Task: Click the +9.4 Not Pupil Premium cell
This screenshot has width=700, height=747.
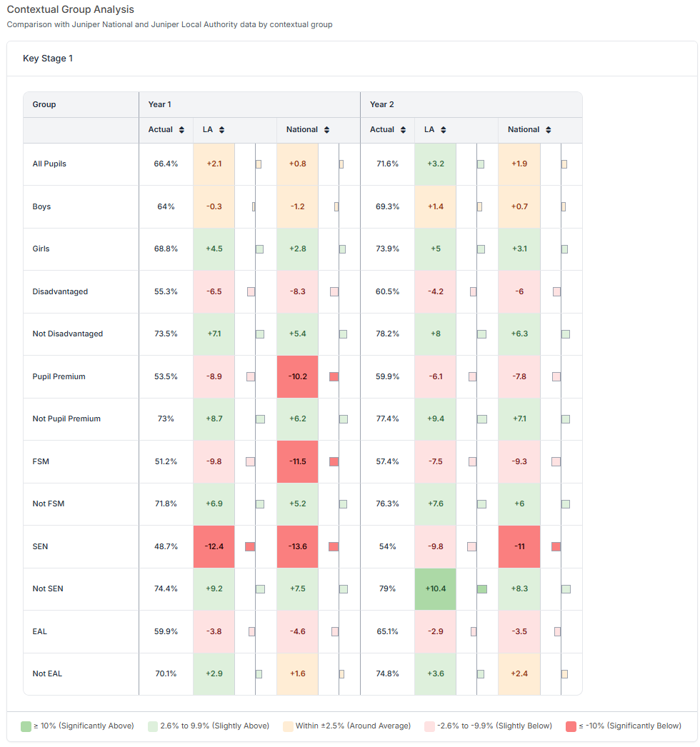Action: coord(435,418)
